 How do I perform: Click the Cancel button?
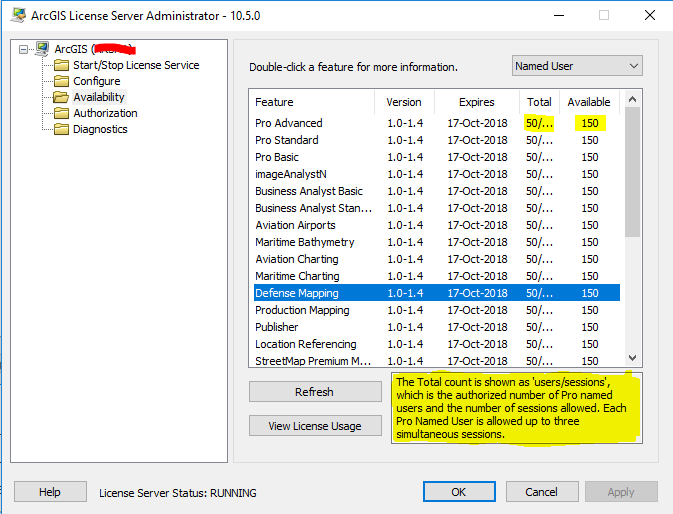point(542,492)
